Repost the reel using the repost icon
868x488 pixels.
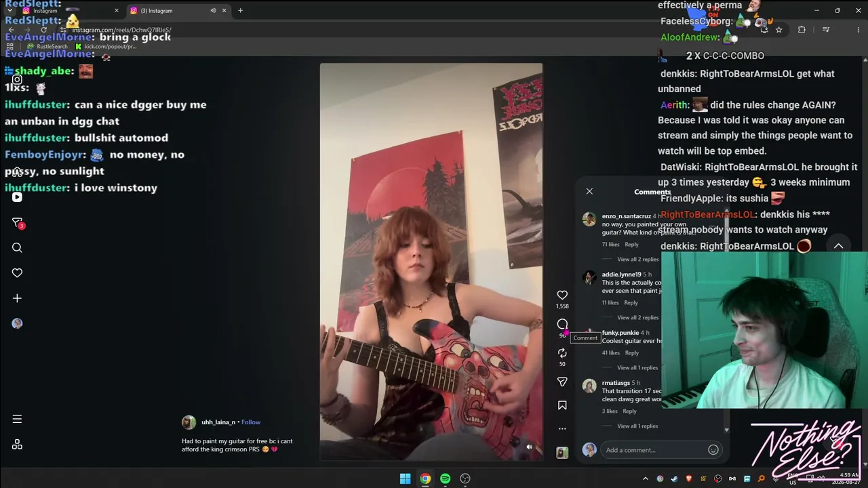[562, 353]
